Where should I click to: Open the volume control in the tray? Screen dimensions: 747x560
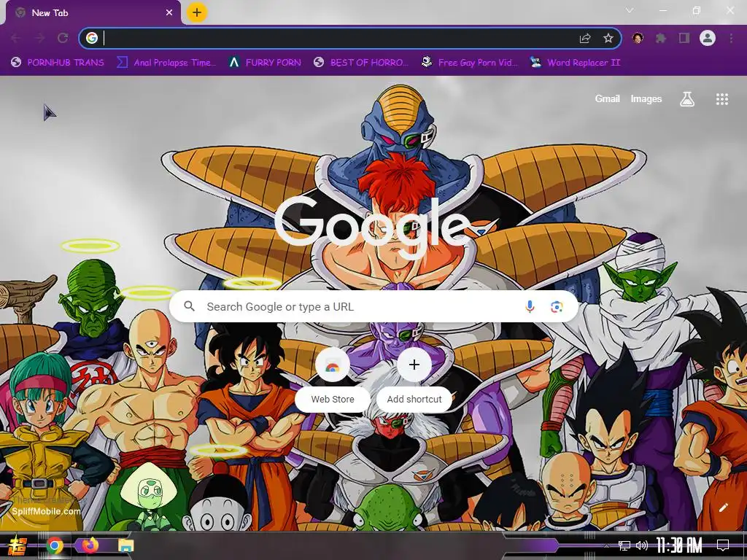642,545
